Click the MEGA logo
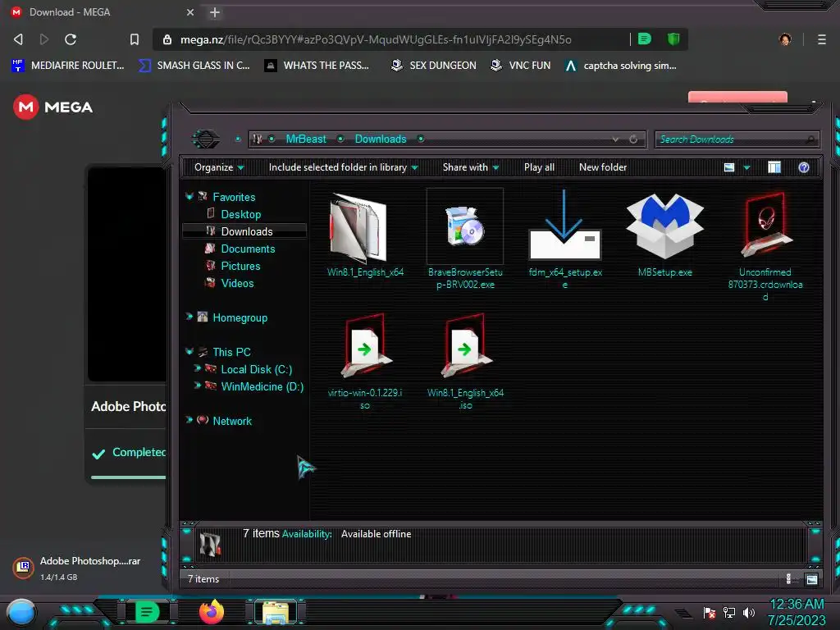This screenshot has height=630, width=840. 53,107
